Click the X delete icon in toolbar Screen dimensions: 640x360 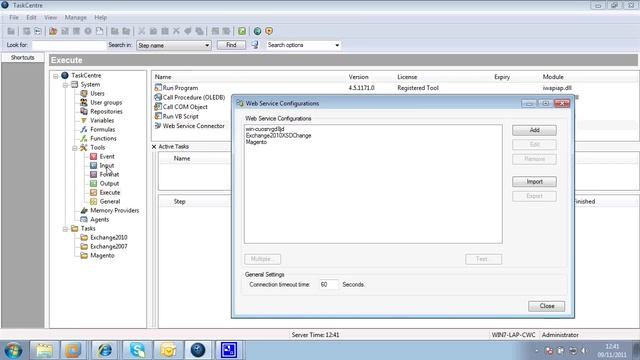(x=176, y=31)
